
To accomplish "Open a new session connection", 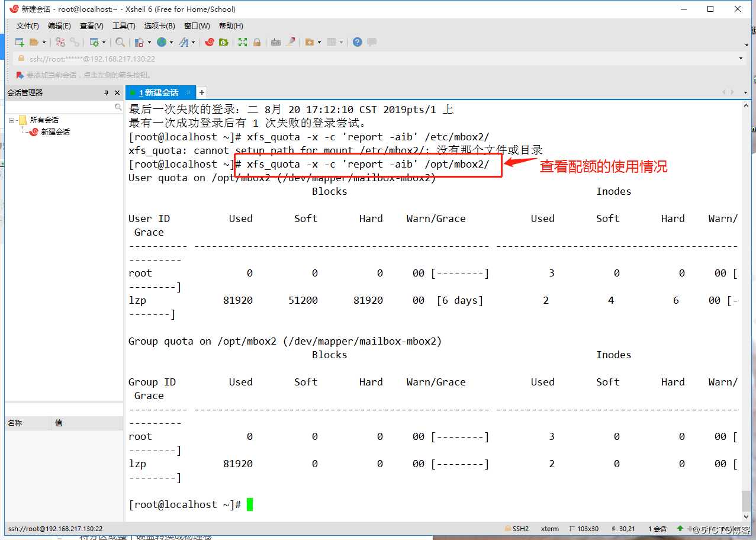I will click(20, 42).
